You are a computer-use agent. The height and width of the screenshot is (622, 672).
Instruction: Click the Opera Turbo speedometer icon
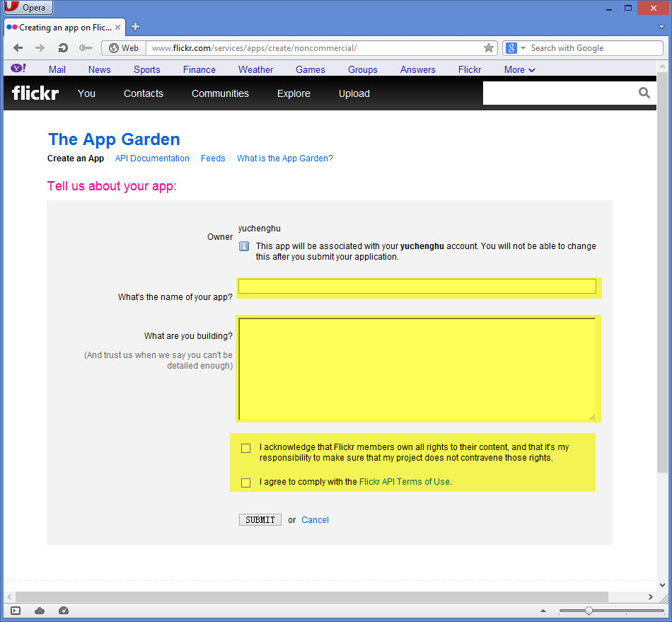coord(64,611)
